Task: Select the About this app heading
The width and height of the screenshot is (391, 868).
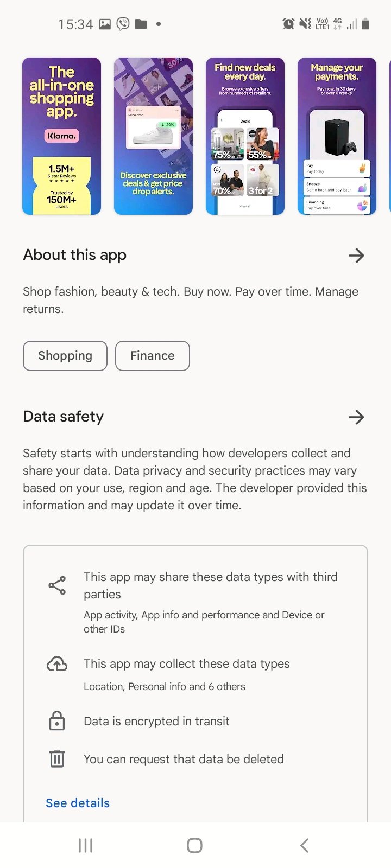Action: (x=74, y=255)
